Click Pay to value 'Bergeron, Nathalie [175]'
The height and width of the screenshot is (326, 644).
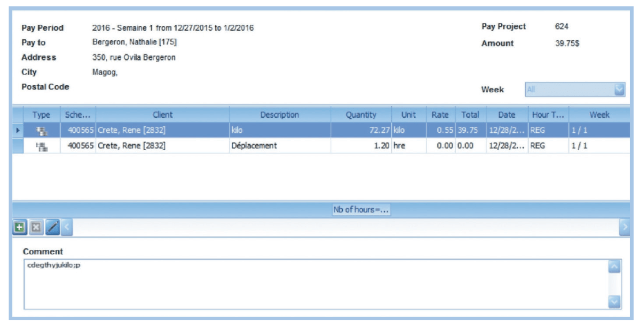pos(134,42)
